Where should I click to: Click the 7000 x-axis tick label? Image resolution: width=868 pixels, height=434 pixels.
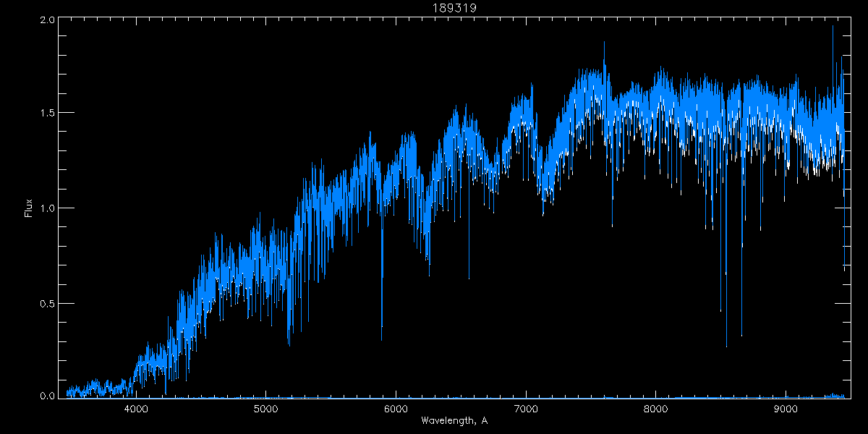(526, 409)
